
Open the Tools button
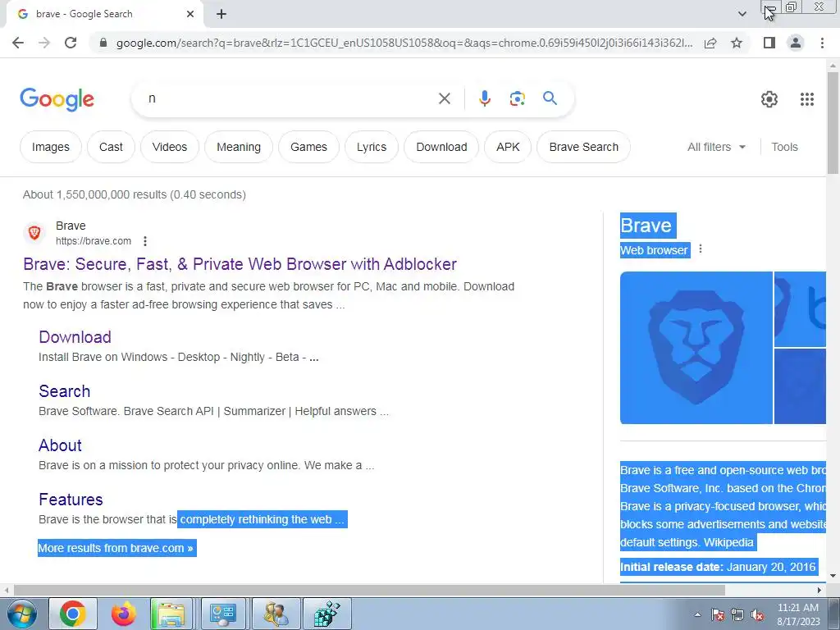tap(784, 147)
